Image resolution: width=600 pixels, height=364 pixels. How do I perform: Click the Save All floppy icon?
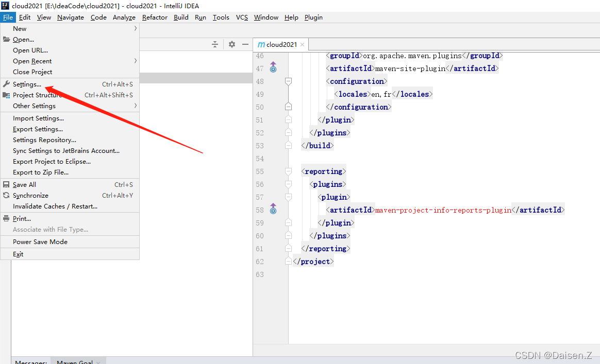(x=6, y=185)
